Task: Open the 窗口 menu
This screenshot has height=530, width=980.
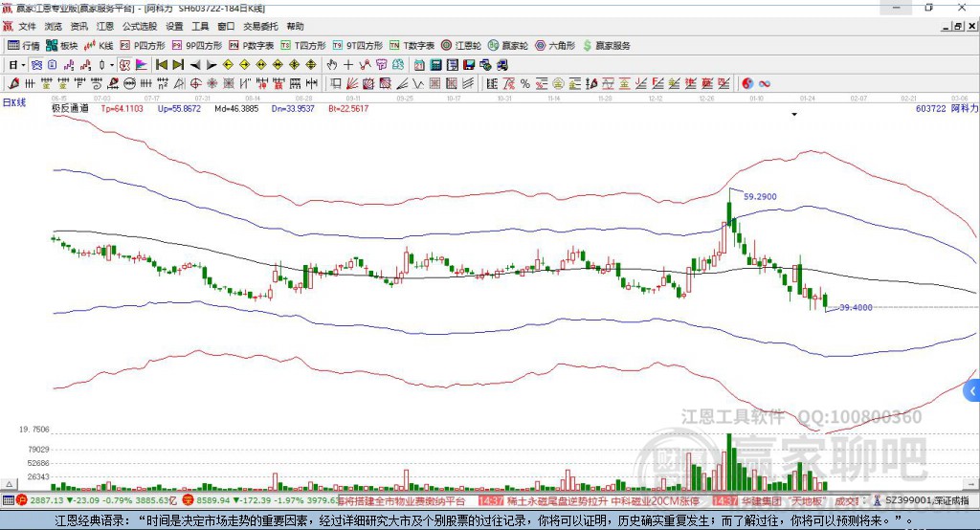Action: tap(226, 26)
